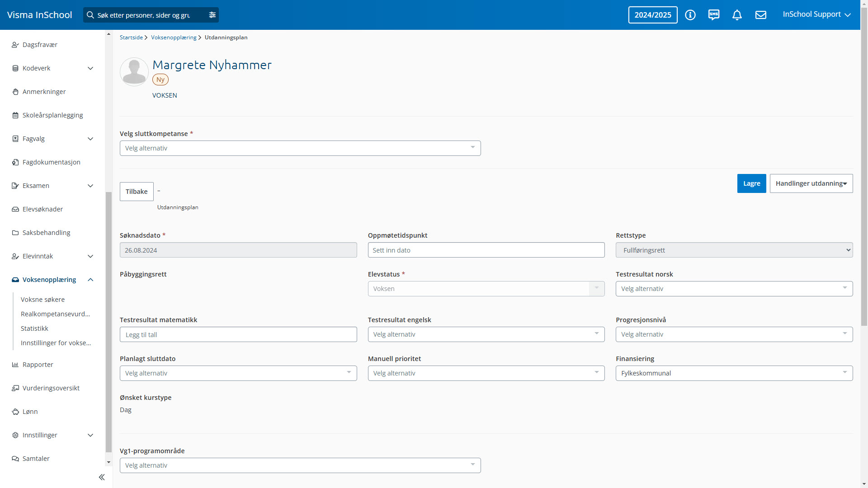This screenshot has height=488, width=868.
Task: Select Statistikk in the sidebar
Action: [34, 328]
